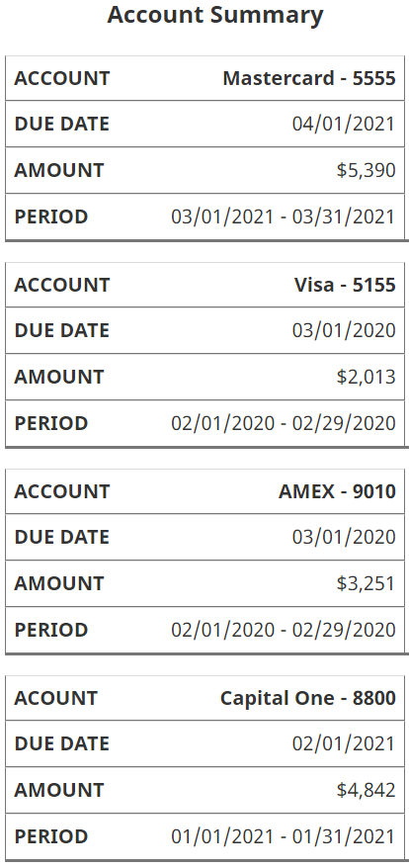Click the Visa due date 03/01/2020
The height and width of the screenshot is (868, 409).
(x=344, y=330)
